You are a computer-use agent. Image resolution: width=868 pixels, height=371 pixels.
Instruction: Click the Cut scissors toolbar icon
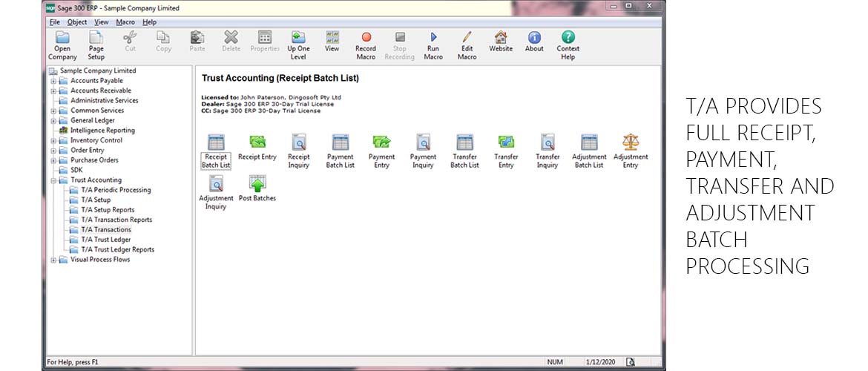pos(130,38)
